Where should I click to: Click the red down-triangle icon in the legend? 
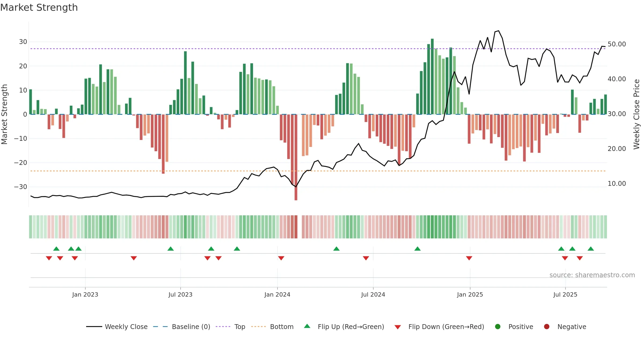coord(398,327)
